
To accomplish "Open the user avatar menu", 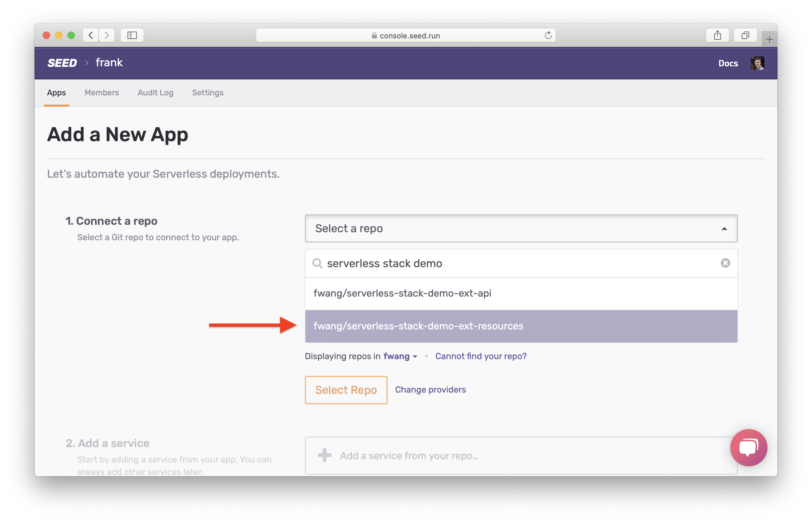I will (x=757, y=63).
